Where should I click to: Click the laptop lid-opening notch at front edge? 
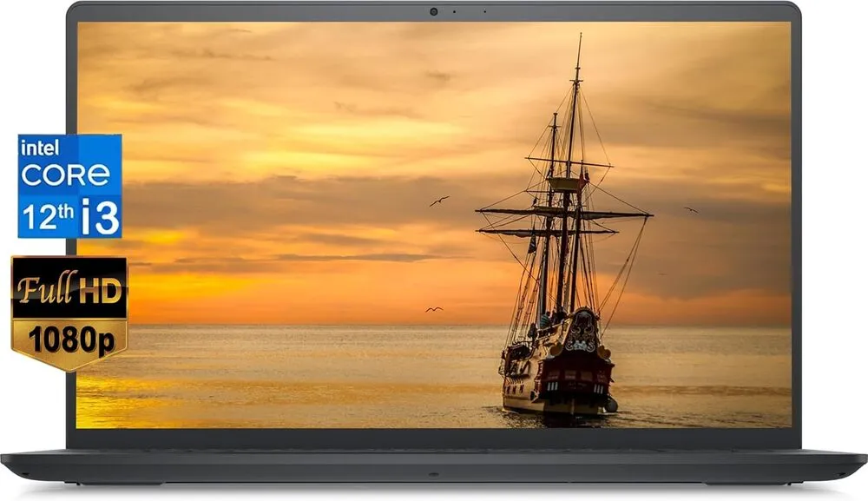[433, 475]
